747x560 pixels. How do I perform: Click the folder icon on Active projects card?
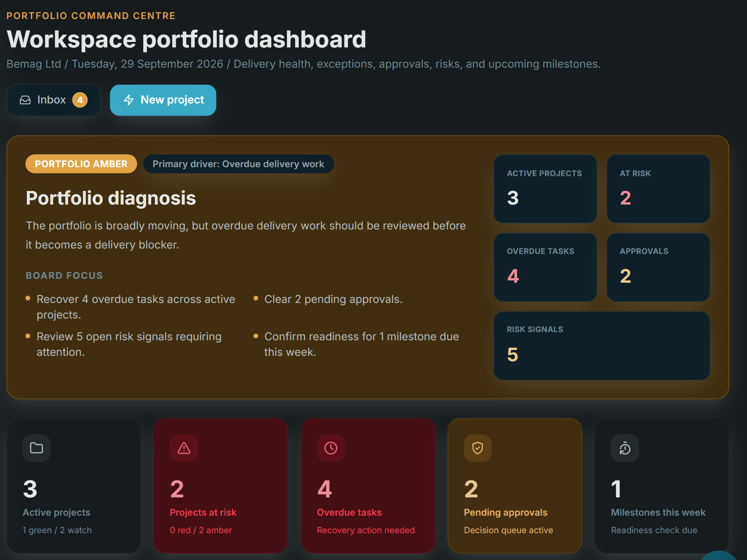click(x=37, y=448)
